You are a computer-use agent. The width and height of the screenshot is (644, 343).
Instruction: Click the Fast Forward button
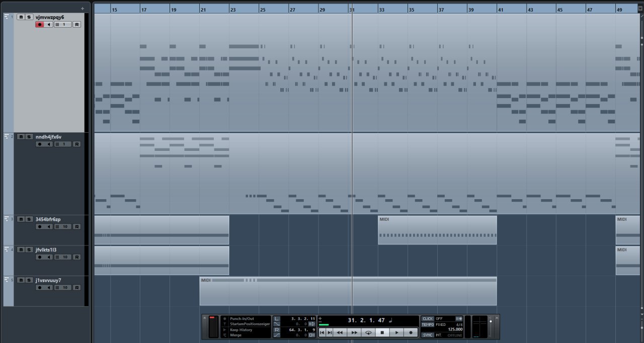coord(354,332)
